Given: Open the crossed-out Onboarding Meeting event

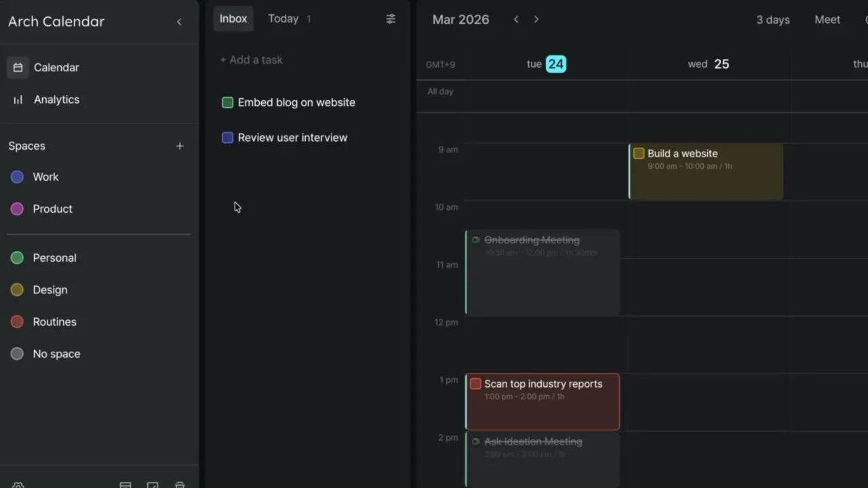Looking at the screenshot, I should point(542,271).
